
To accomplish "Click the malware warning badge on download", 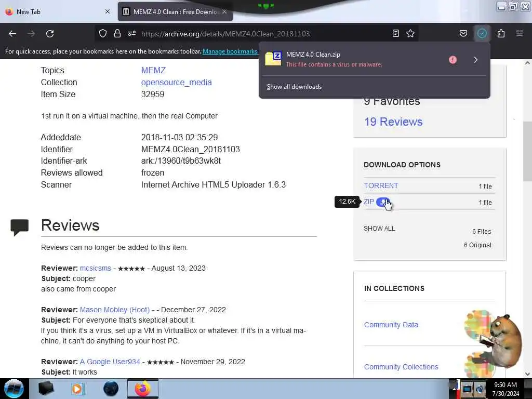I will point(453,60).
